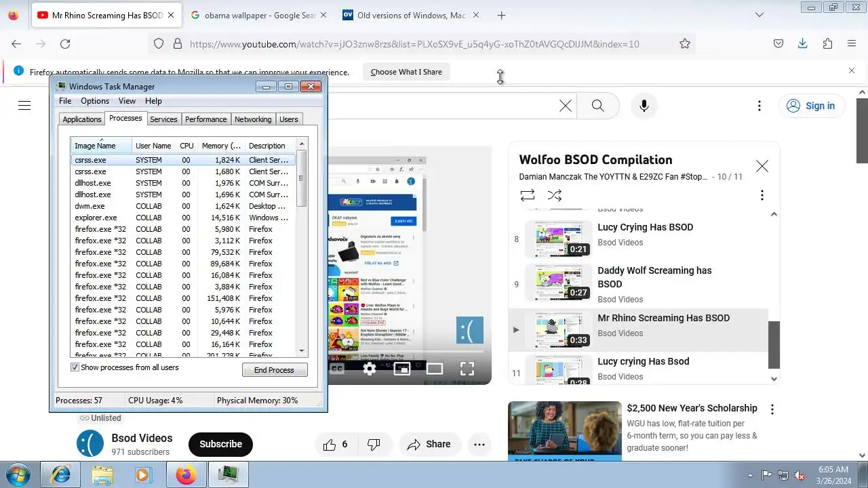Image resolution: width=868 pixels, height=488 pixels.
Task: Open Task Manager View menu
Action: tap(127, 101)
